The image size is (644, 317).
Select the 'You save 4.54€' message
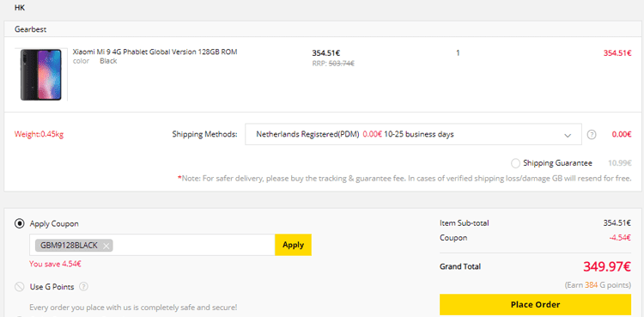55,264
